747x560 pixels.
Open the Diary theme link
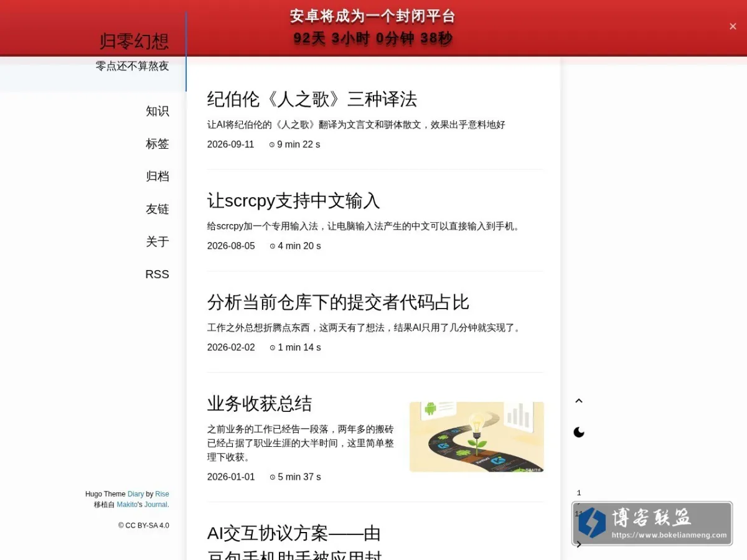coord(136,494)
